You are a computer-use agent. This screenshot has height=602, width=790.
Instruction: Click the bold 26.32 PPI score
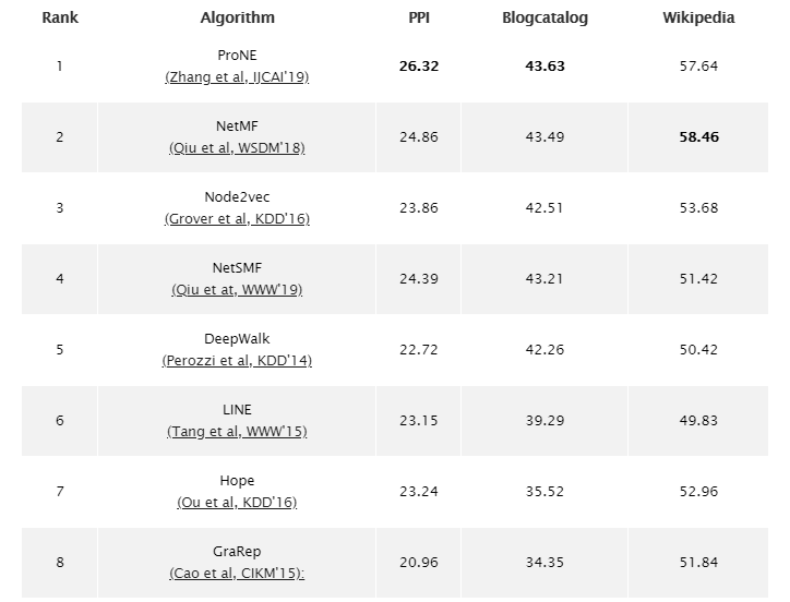(x=419, y=66)
